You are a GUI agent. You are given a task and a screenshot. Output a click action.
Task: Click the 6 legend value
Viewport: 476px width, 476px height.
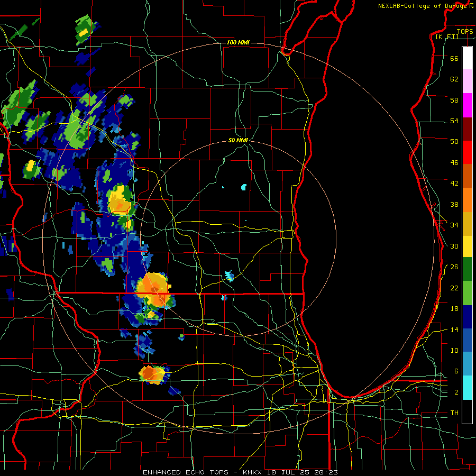456,371
